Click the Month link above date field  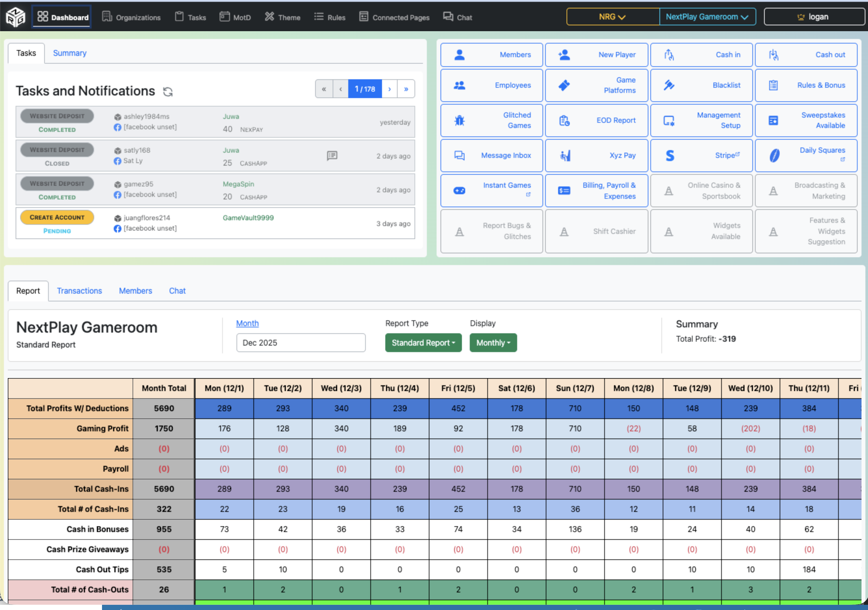tap(247, 323)
